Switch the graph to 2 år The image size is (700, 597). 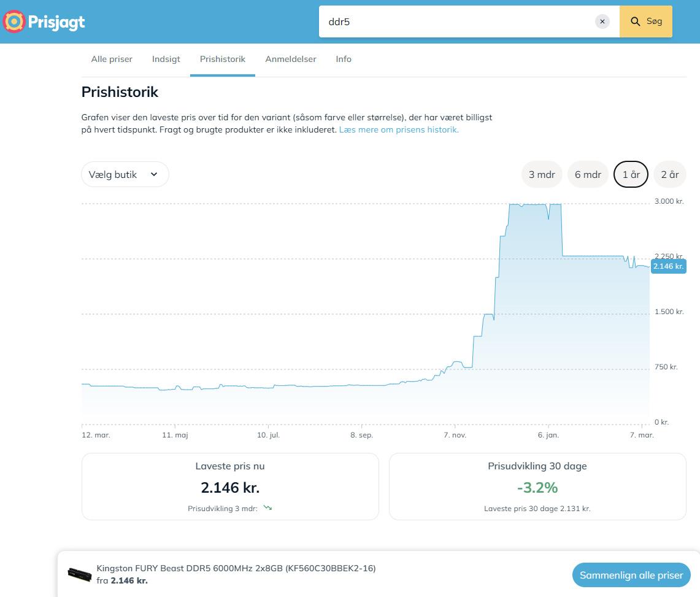click(x=669, y=175)
